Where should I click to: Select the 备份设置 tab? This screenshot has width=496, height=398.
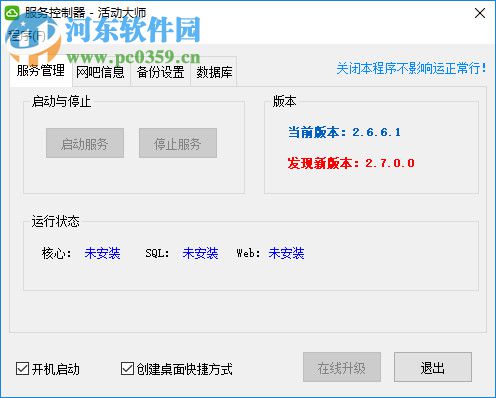click(160, 72)
